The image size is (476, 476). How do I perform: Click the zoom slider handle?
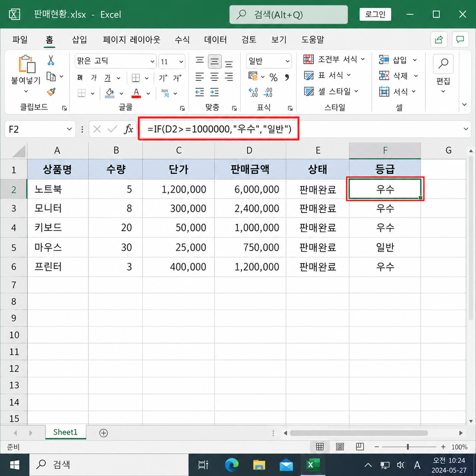click(x=408, y=447)
